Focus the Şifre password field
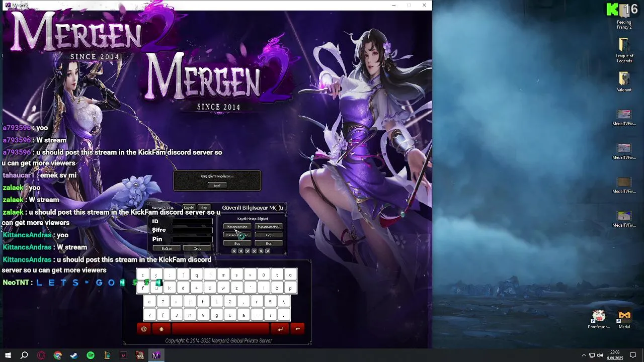The image size is (644, 362). [x=193, y=230]
